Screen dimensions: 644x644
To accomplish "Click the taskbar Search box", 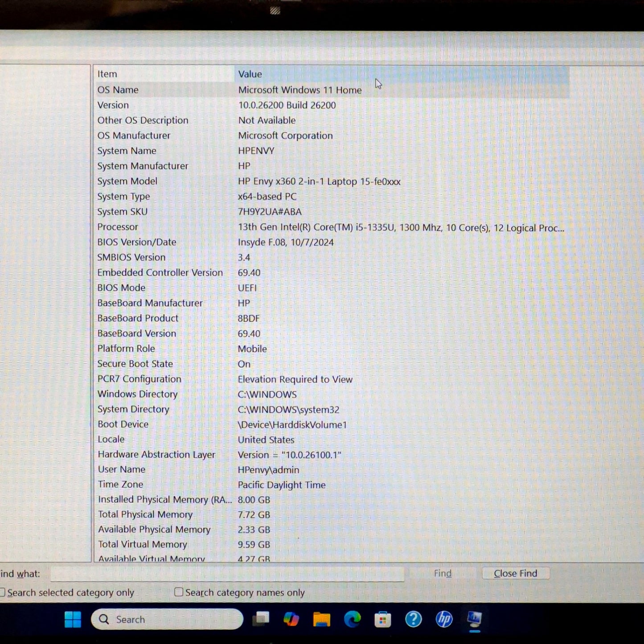I will 167,619.
